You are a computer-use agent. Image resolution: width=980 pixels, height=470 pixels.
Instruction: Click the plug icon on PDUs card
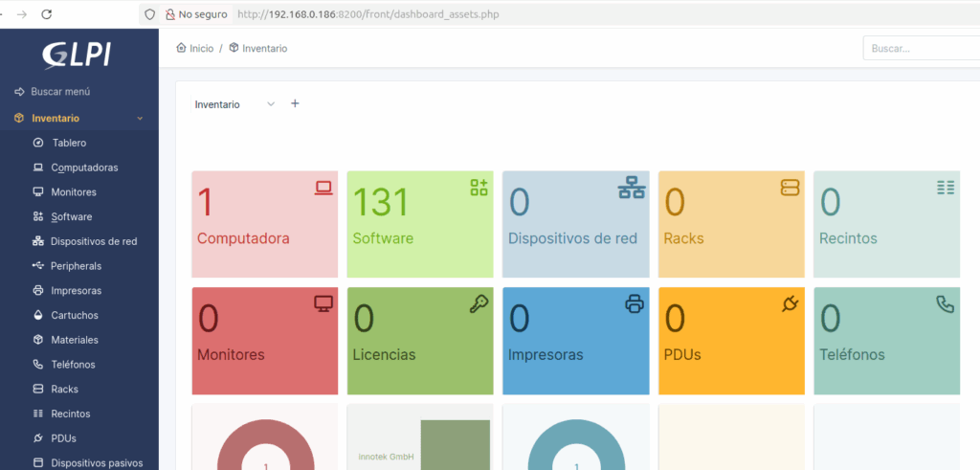click(790, 304)
